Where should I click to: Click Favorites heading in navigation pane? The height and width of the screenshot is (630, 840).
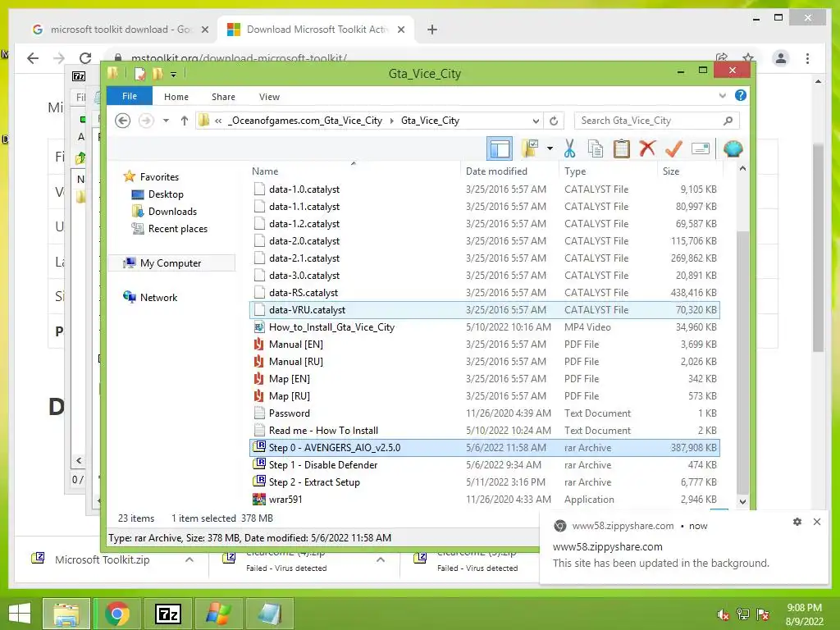159,177
